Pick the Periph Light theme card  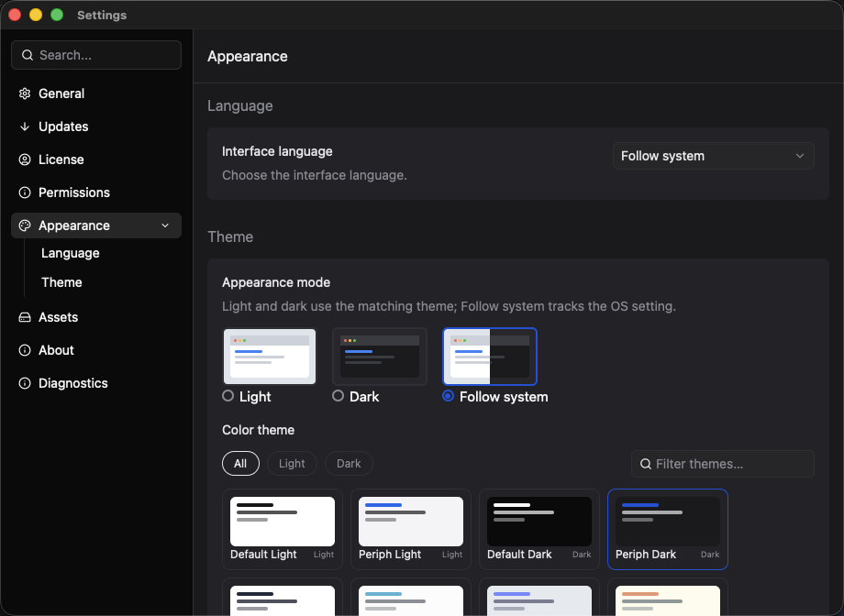pos(411,530)
